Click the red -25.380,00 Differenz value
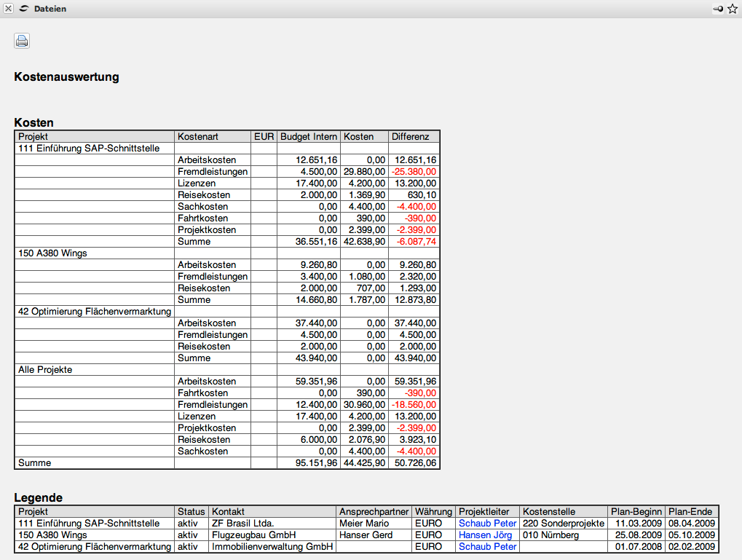The image size is (742, 560). click(414, 171)
